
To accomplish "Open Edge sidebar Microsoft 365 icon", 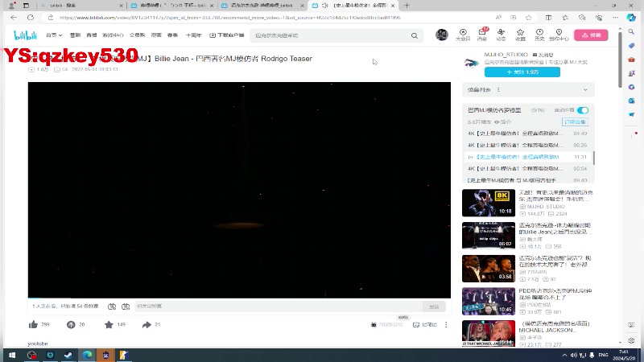I will click(x=631, y=87).
